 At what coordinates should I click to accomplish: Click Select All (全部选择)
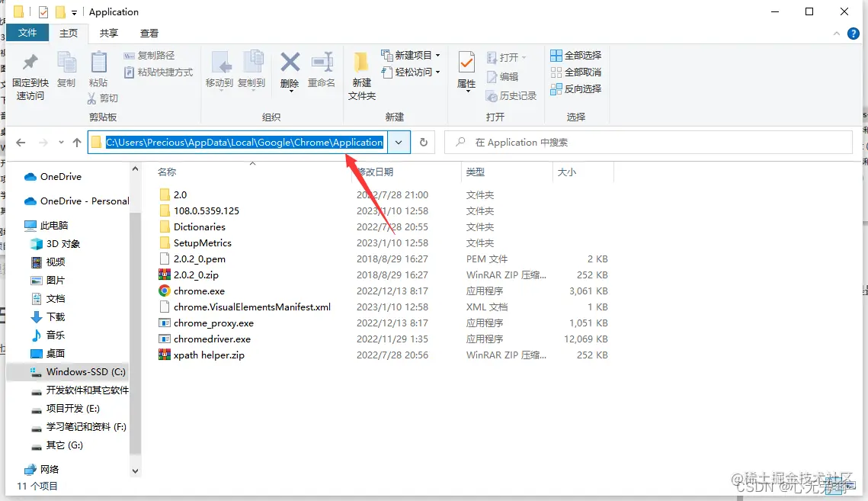tap(575, 56)
